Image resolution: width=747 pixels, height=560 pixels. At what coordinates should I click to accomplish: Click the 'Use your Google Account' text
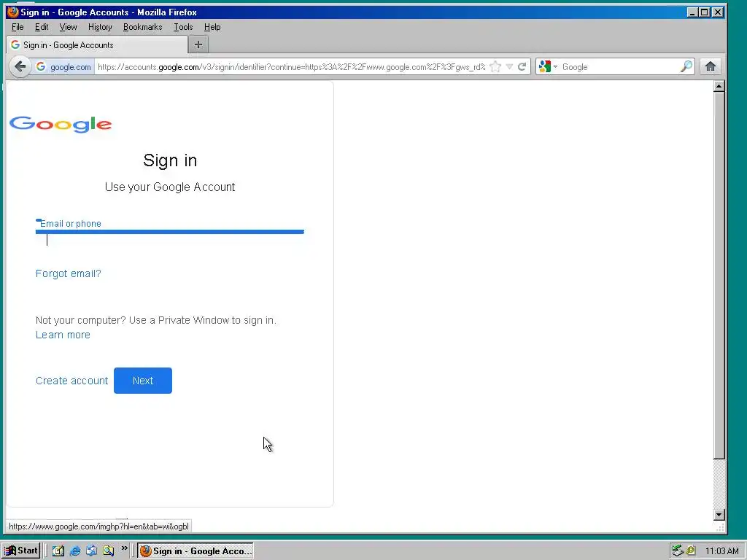click(x=169, y=187)
